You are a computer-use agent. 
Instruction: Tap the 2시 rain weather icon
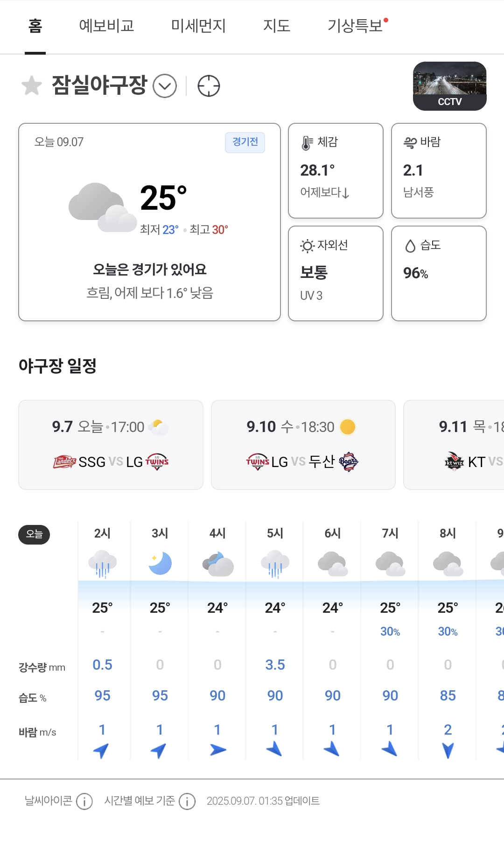point(102,563)
